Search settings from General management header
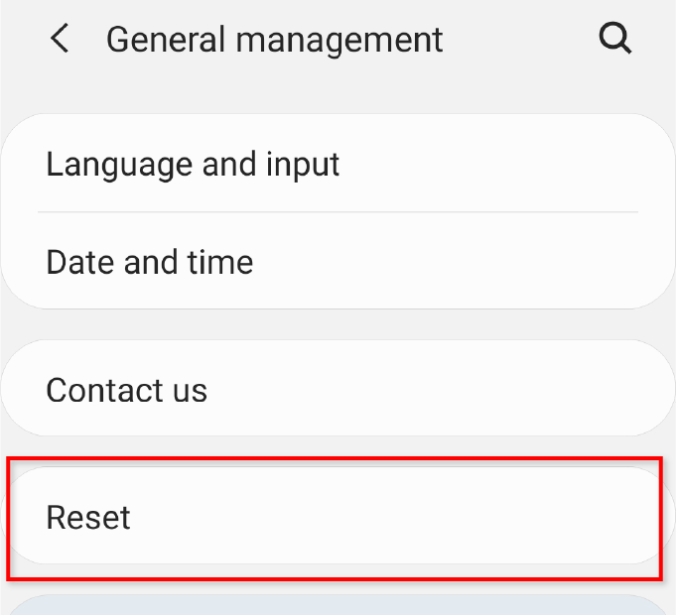677x616 pixels. pyautogui.click(x=614, y=39)
